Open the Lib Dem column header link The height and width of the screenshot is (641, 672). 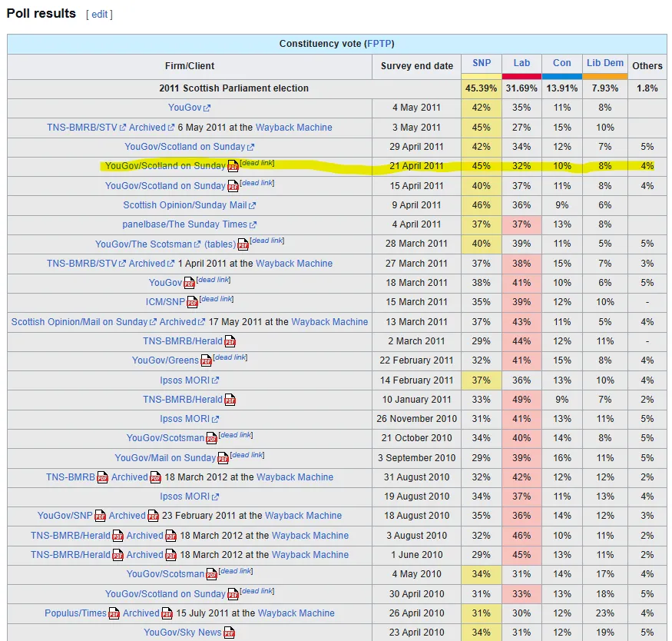pos(605,63)
